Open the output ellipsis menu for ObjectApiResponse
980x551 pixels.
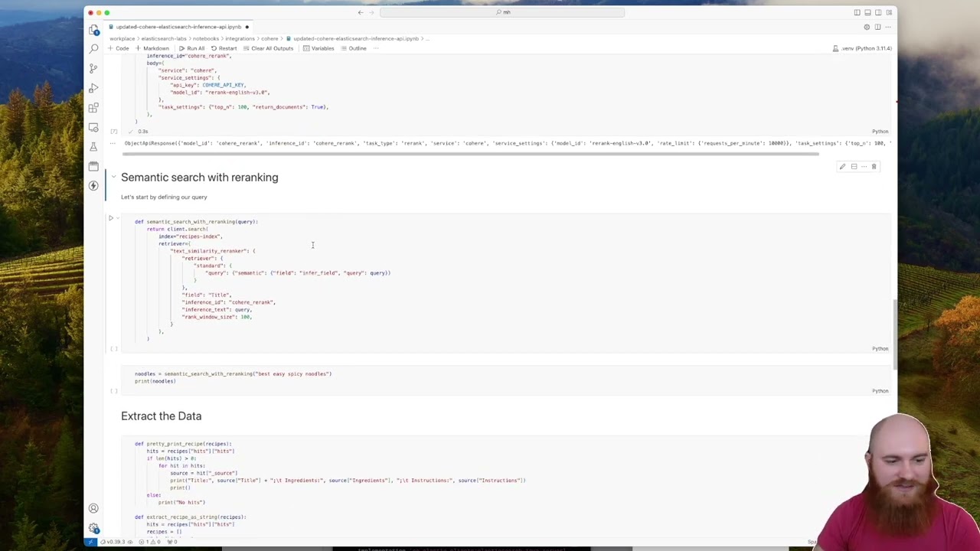pos(113,143)
